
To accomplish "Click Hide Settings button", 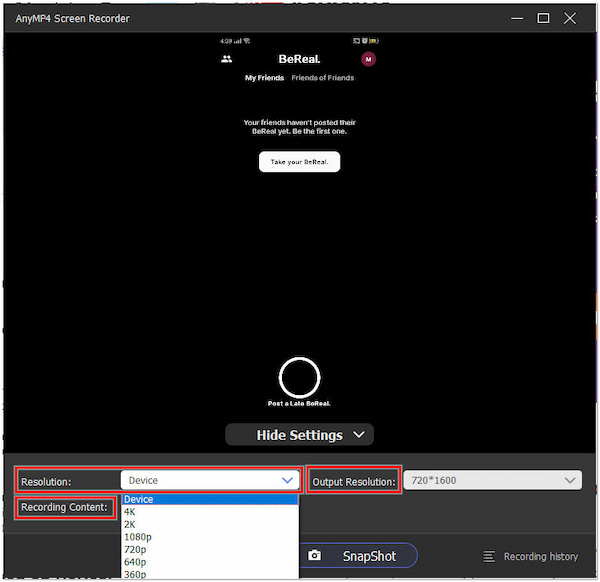I will click(299, 435).
